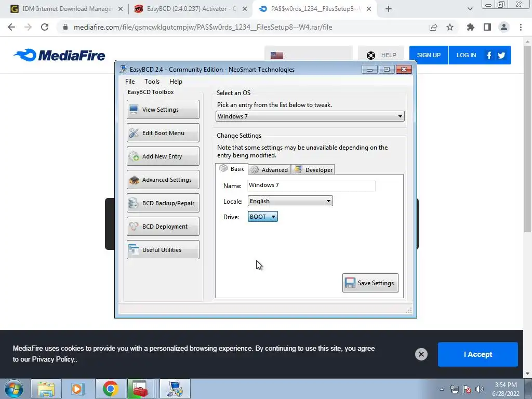Open BCD Backup/Repair section
The width and height of the screenshot is (532, 399).
(163, 203)
